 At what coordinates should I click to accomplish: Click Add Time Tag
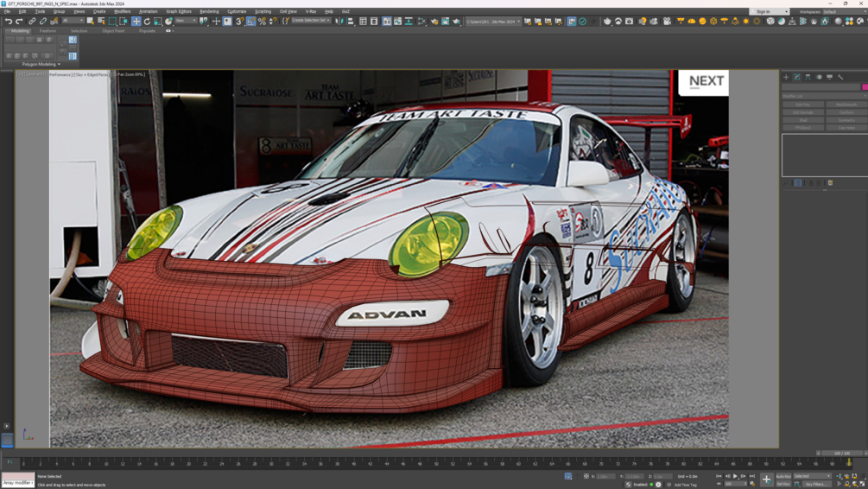685,485
